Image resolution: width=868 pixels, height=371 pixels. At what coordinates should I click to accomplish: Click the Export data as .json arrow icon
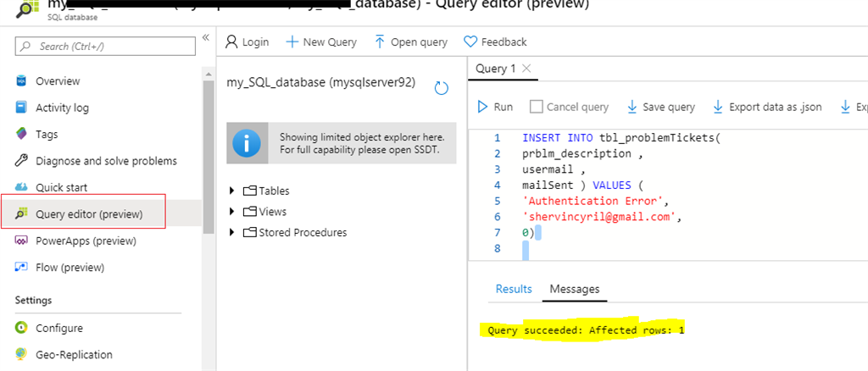718,107
